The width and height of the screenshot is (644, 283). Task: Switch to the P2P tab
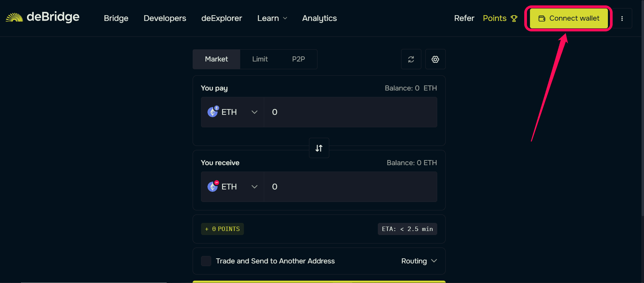click(x=298, y=59)
